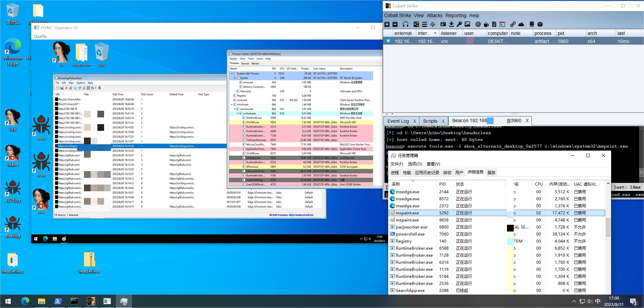This screenshot has height=308, width=644.
Task: Open screenshots view via the picture icon
Action: click(x=467, y=24)
